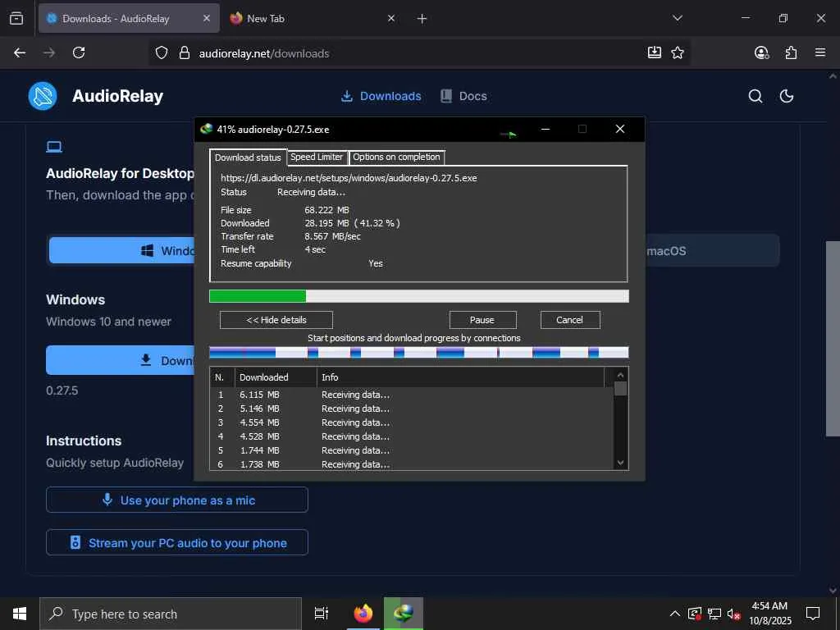840x630 pixels.
Task: Open Stream your PC audio to your phone
Action: tap(177, 543)
